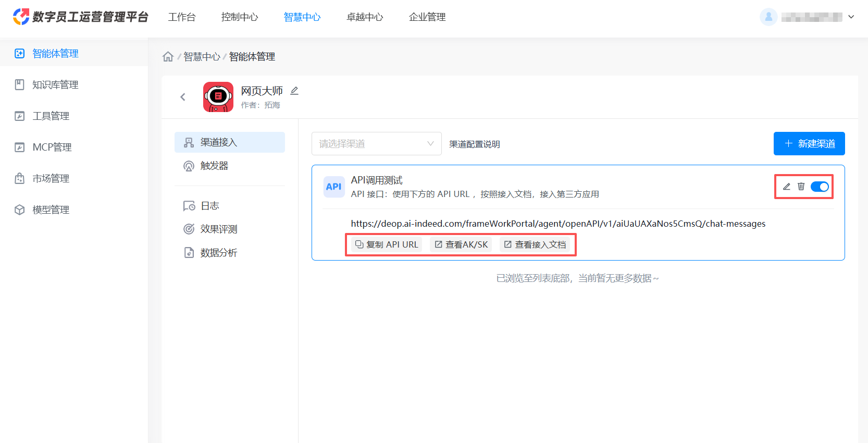Click 渠道配置说明 help text
The image size is (868, 443).
(x=474, y=144)
